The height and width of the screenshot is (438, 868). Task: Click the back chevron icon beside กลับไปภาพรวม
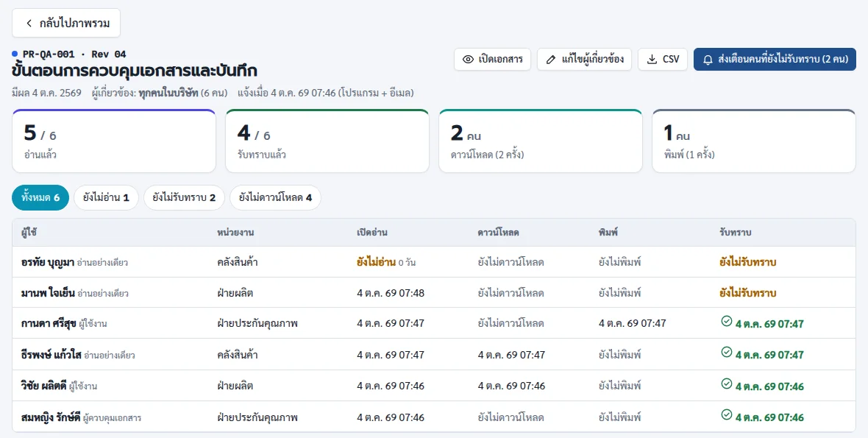click(29, 24)
